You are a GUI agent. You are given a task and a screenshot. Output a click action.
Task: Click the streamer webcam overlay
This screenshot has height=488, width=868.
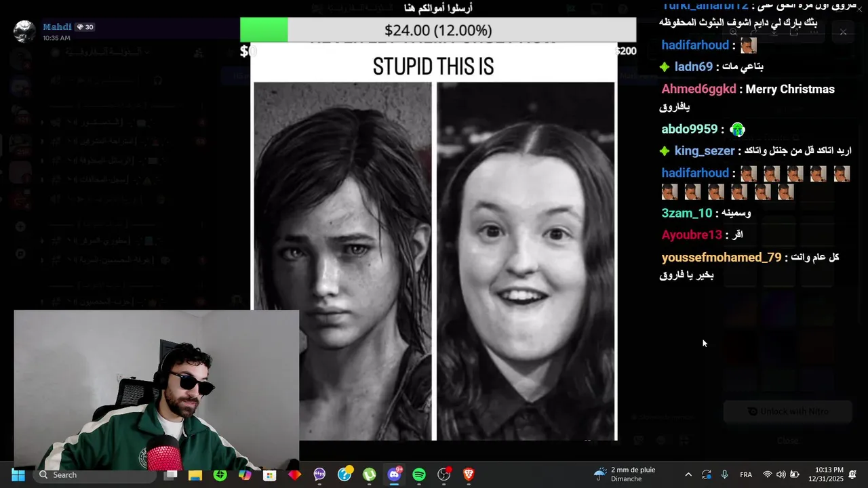click(157, 390)
